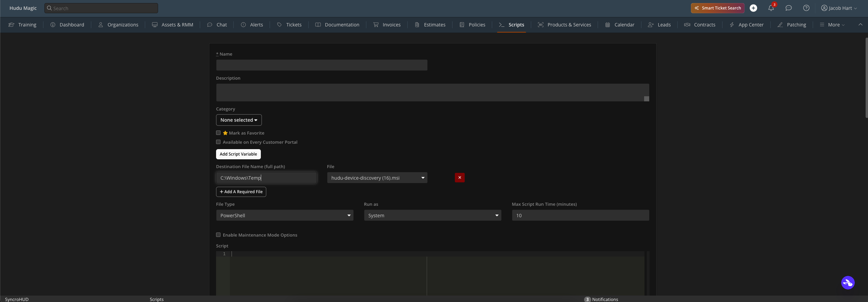Viewport: 868px width, 302px height.
Task: Click into the Script editor line 1
Action: 437,254
